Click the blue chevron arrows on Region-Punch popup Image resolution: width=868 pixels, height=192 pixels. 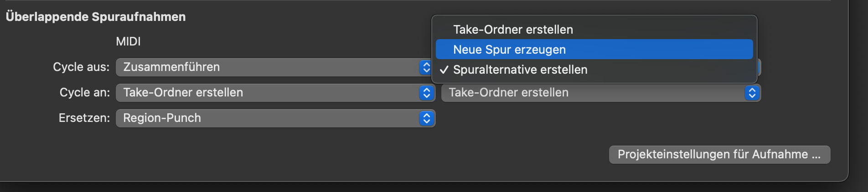pyautogui.click(x=426, y=118)
